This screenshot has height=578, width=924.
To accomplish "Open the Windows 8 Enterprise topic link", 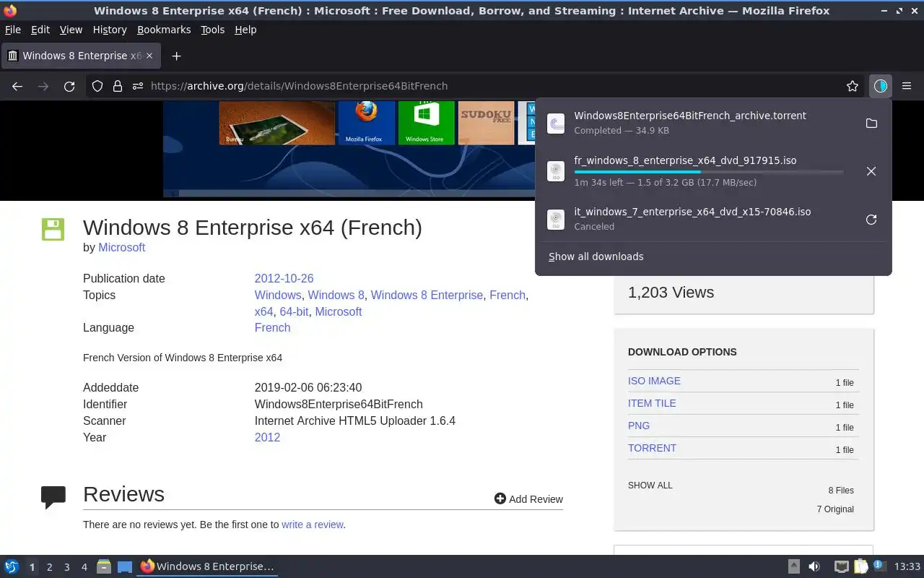I will pyautogui.click(x=427, y=295).
